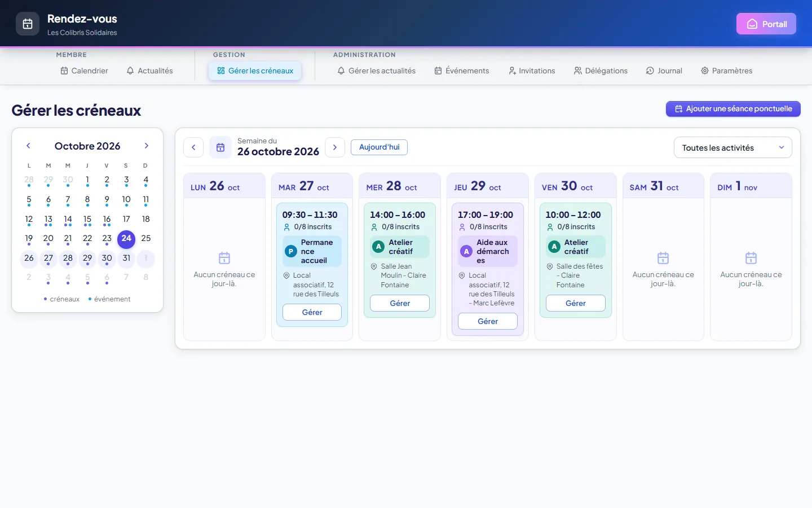Open Paramètres settings

(x=726, y=71)
